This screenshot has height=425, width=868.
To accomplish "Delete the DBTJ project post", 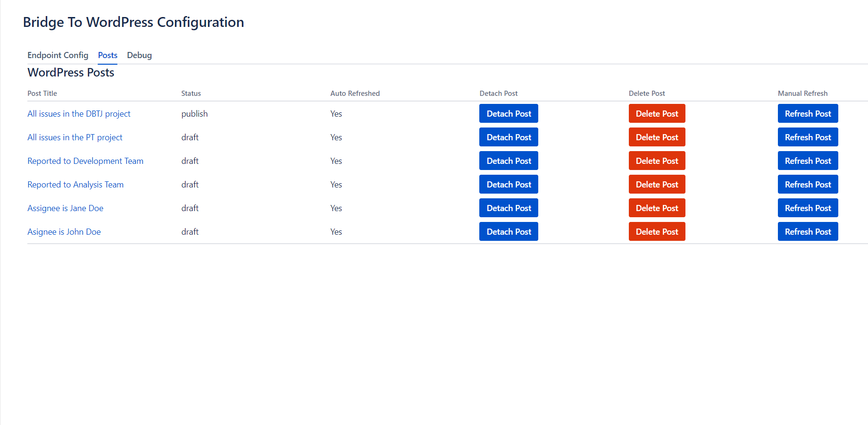I will (657, 114).
